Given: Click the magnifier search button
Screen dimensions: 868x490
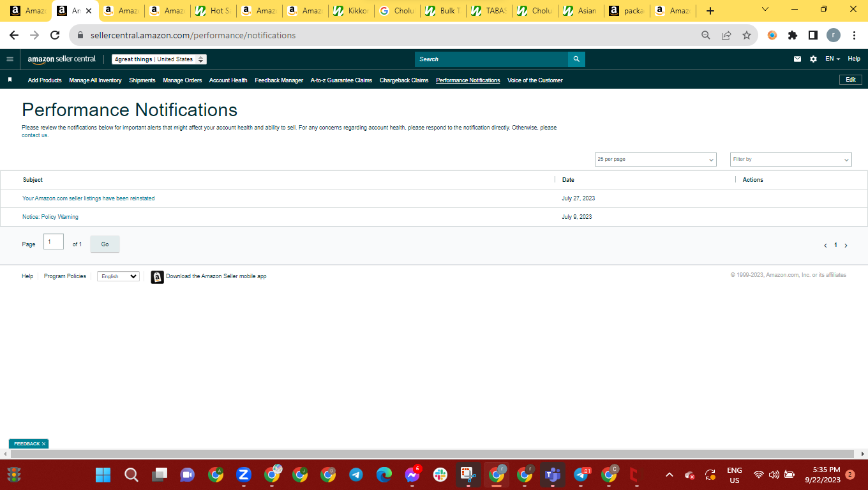Looking at the screenshot, I should point(576,59).
